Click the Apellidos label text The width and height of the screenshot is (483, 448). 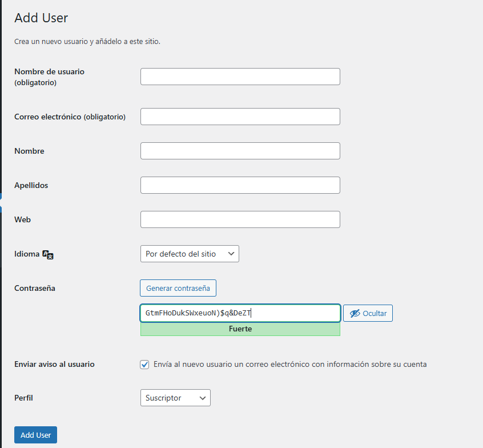click(31, 185)
